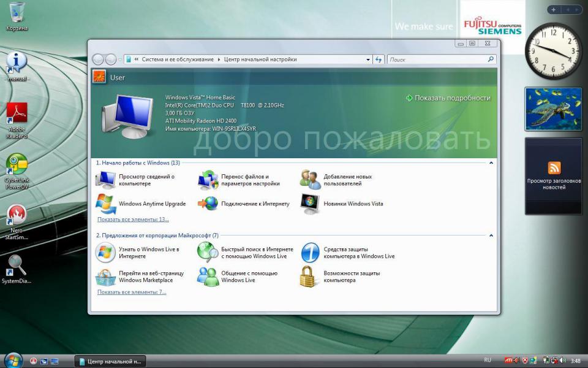The image size is (588, 368).
Task: Click the red security shield tray icon
Action: pyautogui.click(x=525, y=361)
